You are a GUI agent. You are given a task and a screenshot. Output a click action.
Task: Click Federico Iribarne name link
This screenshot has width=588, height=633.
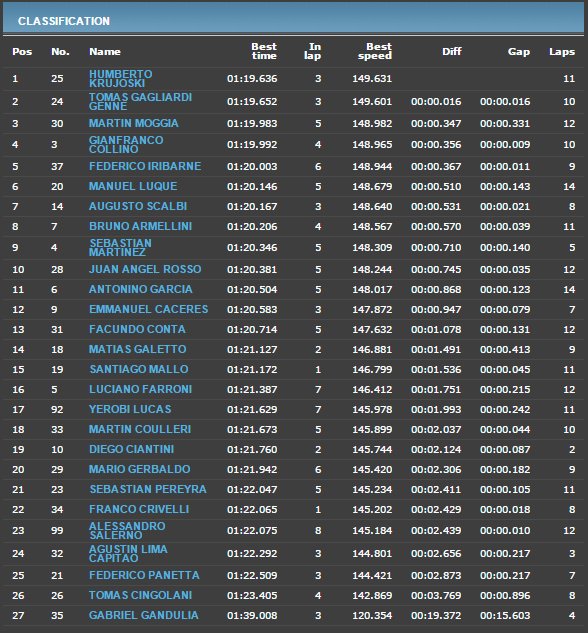[145, 166]
